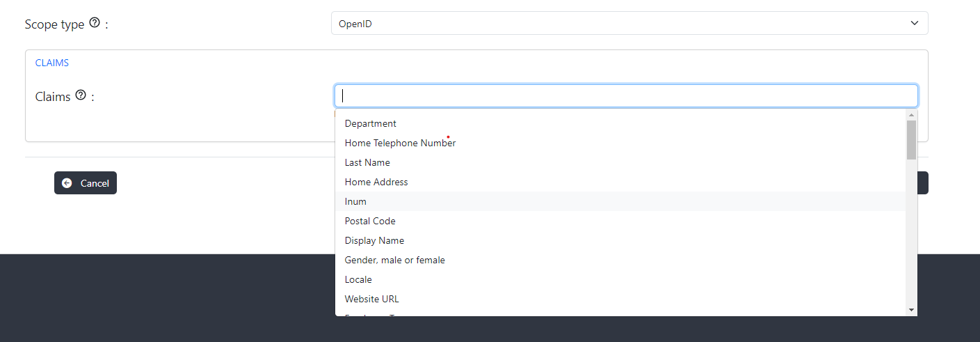This screenshot has width=980, height=342.
Task: Select the Postal Code claim
Action: (x=370, y=221)
